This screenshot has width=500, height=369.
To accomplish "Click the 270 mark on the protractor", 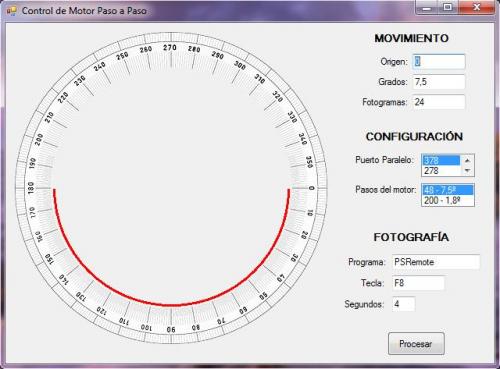I will click(x=170, y=48).
